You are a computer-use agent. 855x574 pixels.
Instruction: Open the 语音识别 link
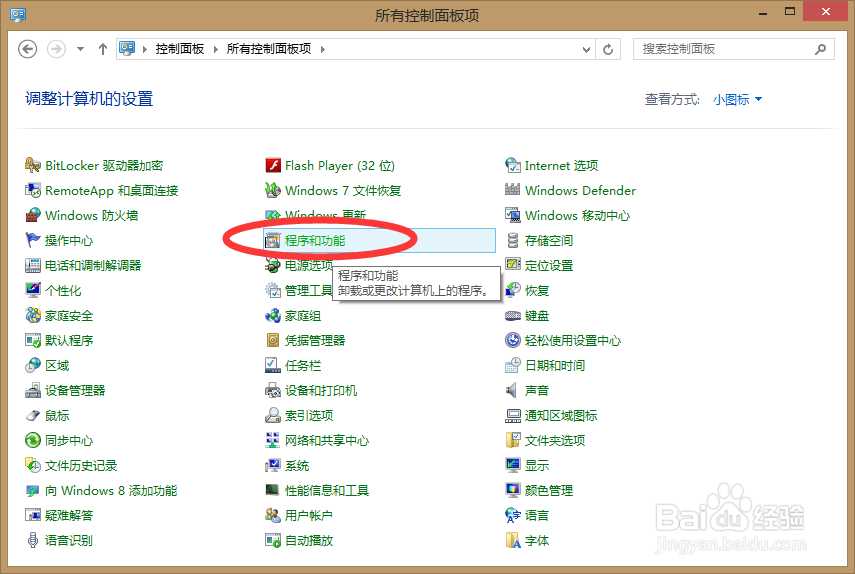[x=69, y=540]
